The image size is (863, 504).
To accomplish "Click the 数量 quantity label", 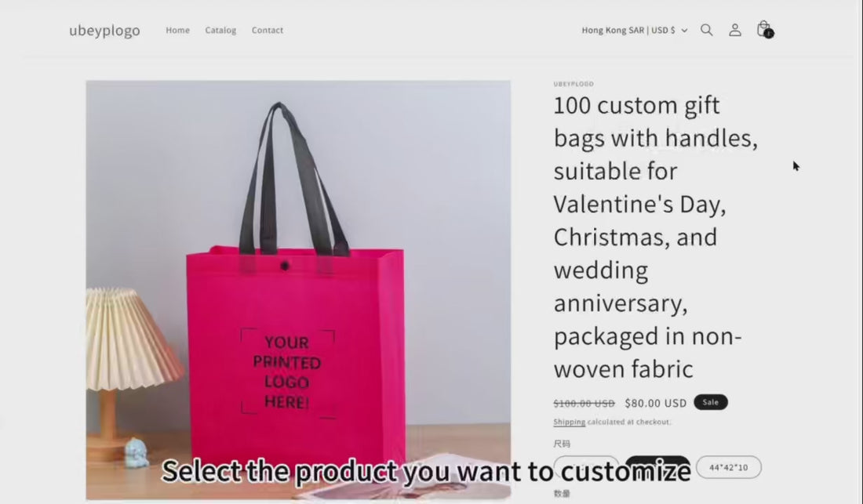I will (562, 494).
